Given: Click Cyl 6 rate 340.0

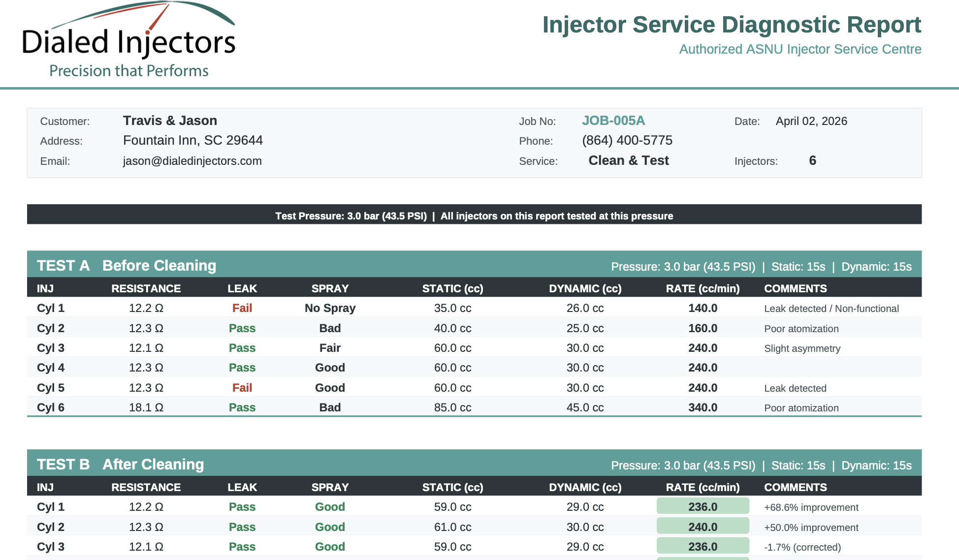Looking at the screenshot, I should click(703, 407).
